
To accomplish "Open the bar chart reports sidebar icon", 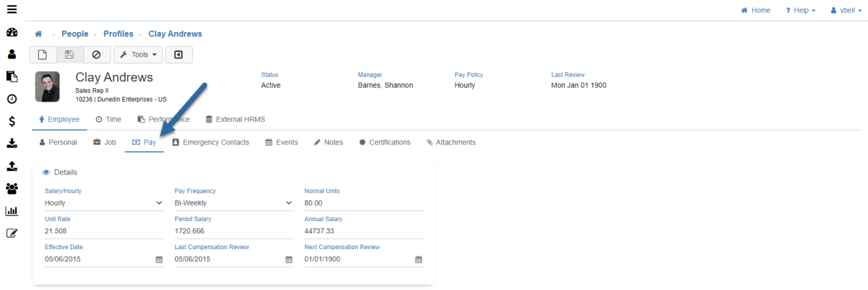I will pyautogui.click(x=11, y=211).
